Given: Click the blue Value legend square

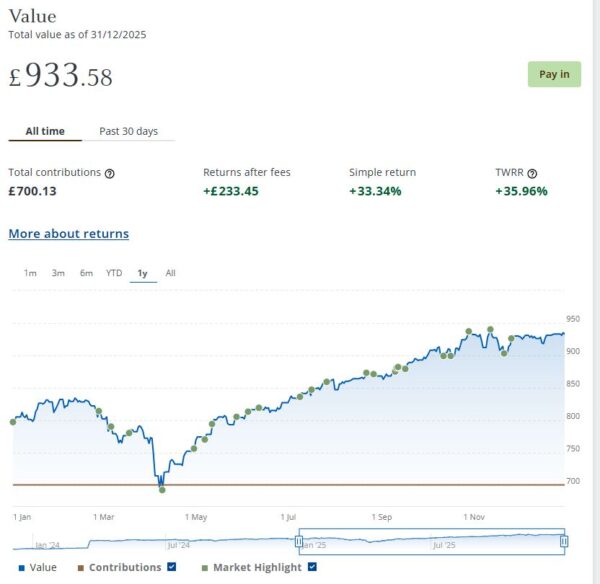Looking at the screenshot, I should tap(21, 568).
